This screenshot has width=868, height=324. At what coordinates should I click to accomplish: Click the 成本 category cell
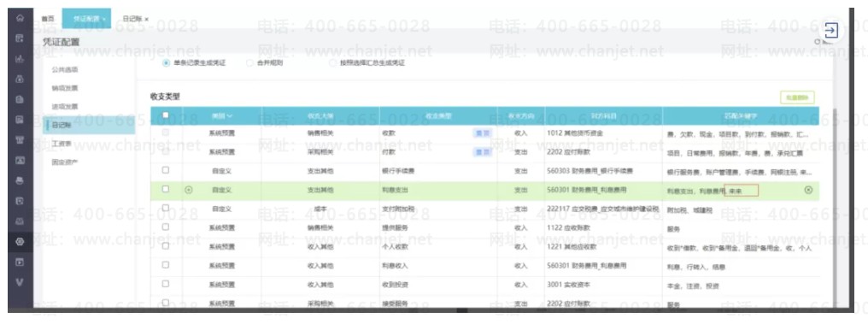point(320,209)
